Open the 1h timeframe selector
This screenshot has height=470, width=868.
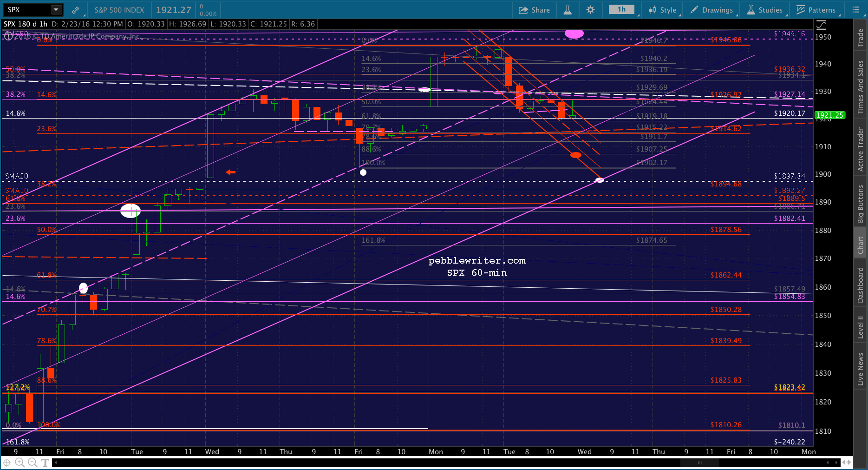tap(621, 10)
